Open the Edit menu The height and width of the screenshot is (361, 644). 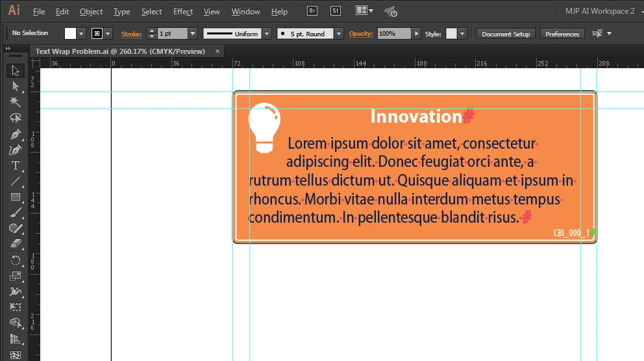(x=62, y=12)
